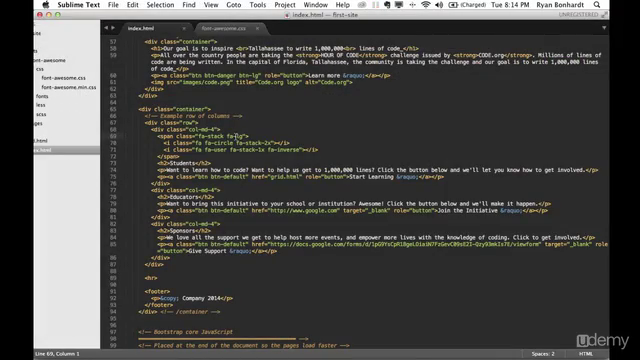This screenshot has height=360, width=640.
Task: Click the battery Charged indicator
Action: point(467,5)
